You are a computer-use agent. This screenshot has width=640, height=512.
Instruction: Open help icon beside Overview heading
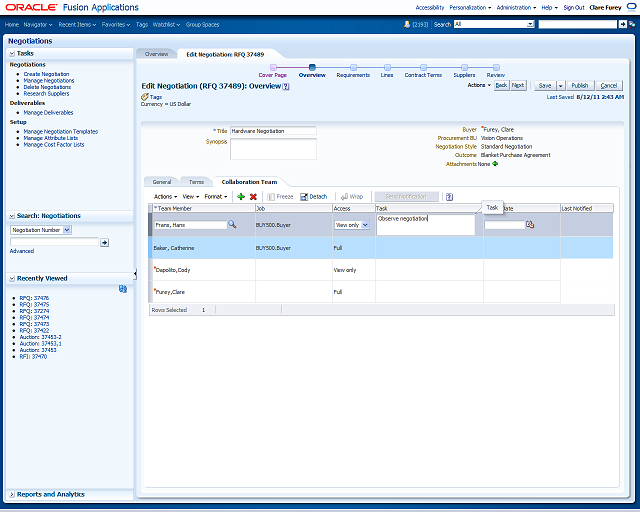(x=286, y=87)
